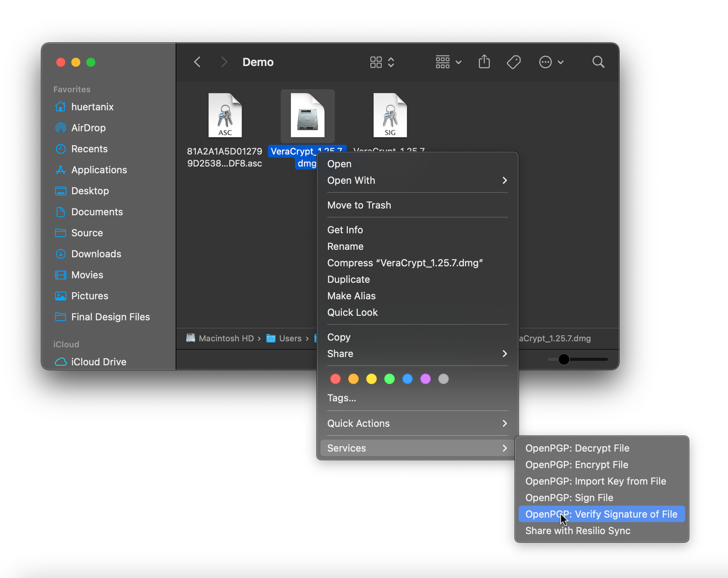Choose Get Info in context menu
728x578 pixels.
click(417, 230)
